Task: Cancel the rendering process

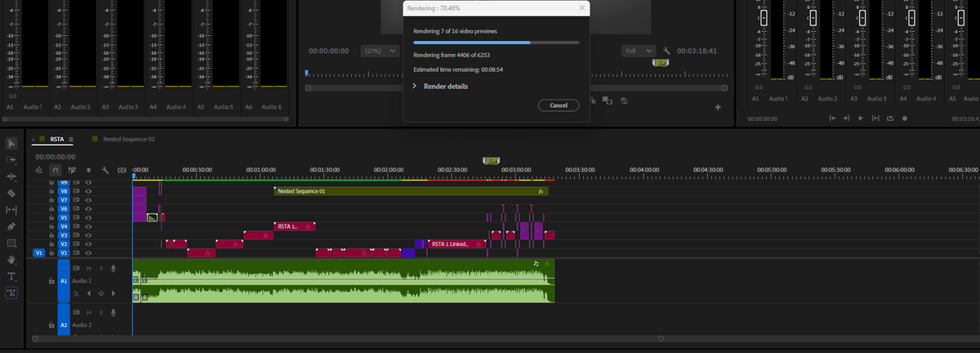Action: (559, 105)
